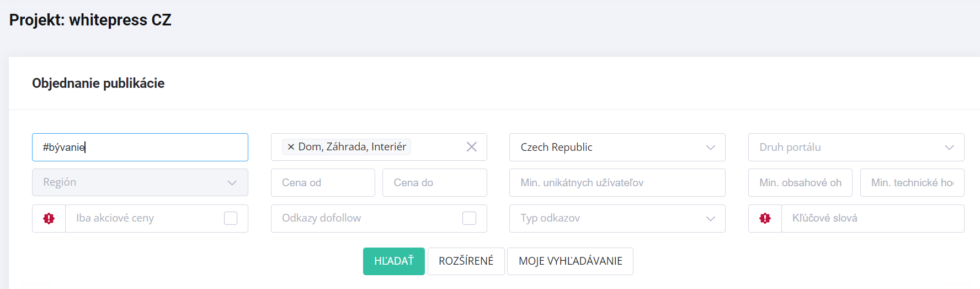
Task: Clear all categories with the large X
Action: click(x=472, y=147)
